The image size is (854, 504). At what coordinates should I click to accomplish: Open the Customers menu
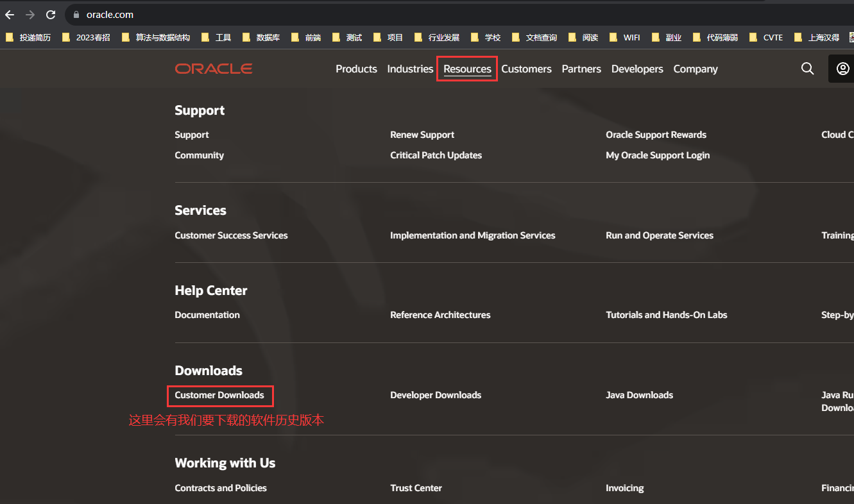pyautogui.click(x=526, y=69)
